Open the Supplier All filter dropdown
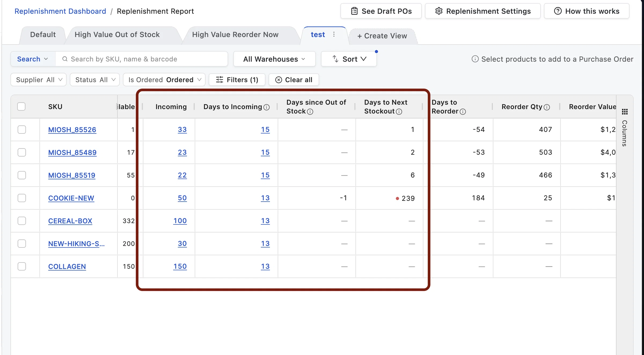The image size is (644, 355). point(39,80)
